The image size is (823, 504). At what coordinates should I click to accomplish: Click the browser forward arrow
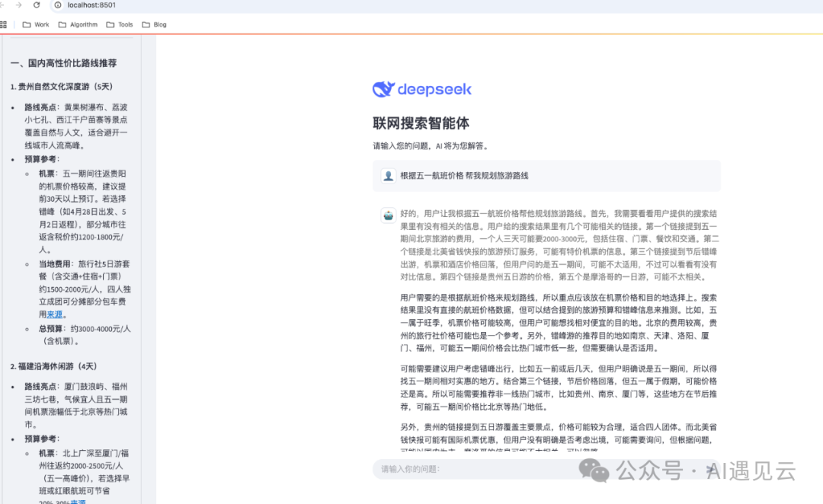point(19,5)
